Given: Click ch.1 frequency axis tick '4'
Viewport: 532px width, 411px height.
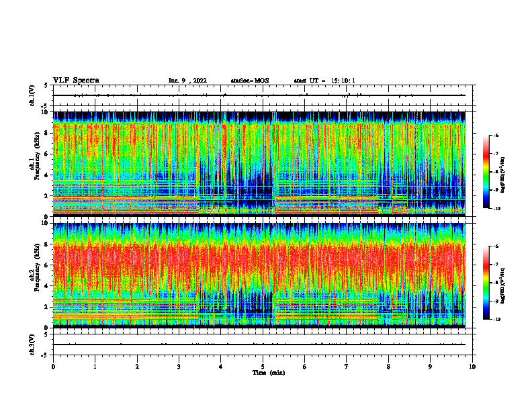Looking at the screenshot, I should (46, 175).
